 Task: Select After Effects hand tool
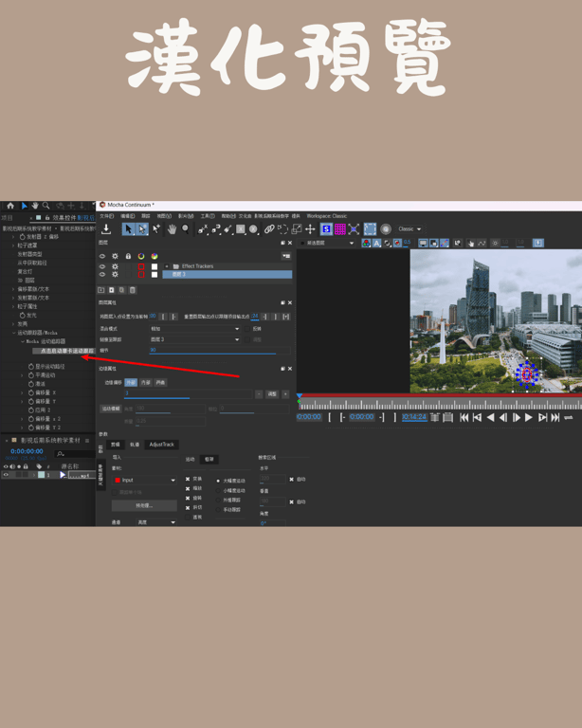(35, 206)
